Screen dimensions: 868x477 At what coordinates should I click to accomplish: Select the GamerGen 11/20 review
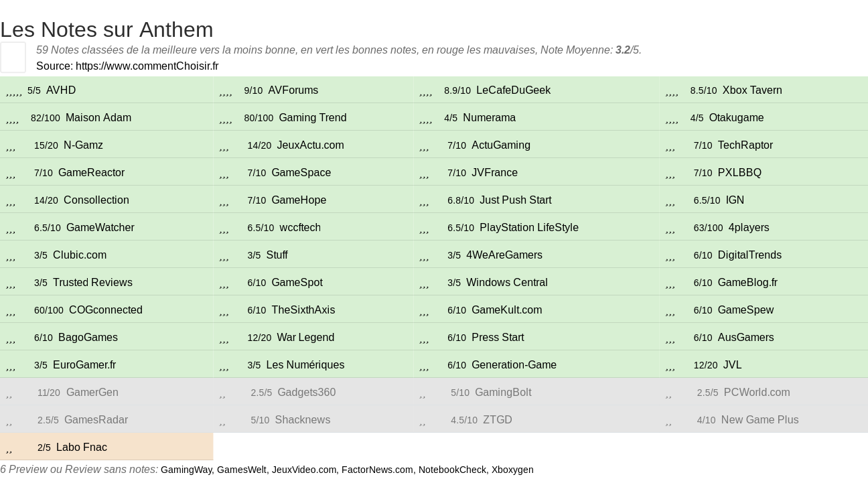pos(92,393)
